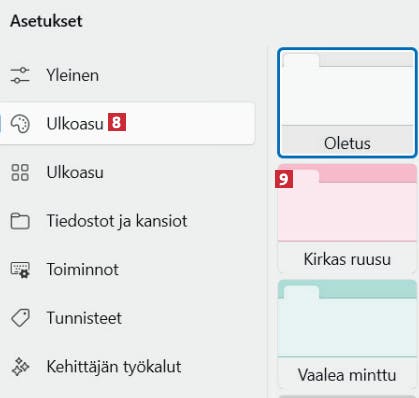Click the folder icon beside Tiedostot ja kansiot
This screenshot has width=419, height=398.
pyautogui.click(x=20, y=221)
